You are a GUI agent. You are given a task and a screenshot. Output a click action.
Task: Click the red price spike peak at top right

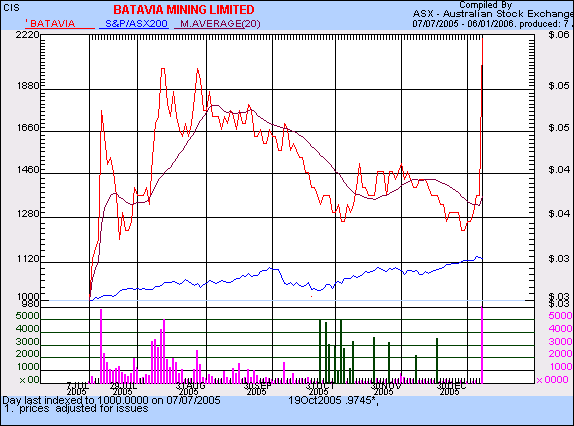click(x=483, y=38)
